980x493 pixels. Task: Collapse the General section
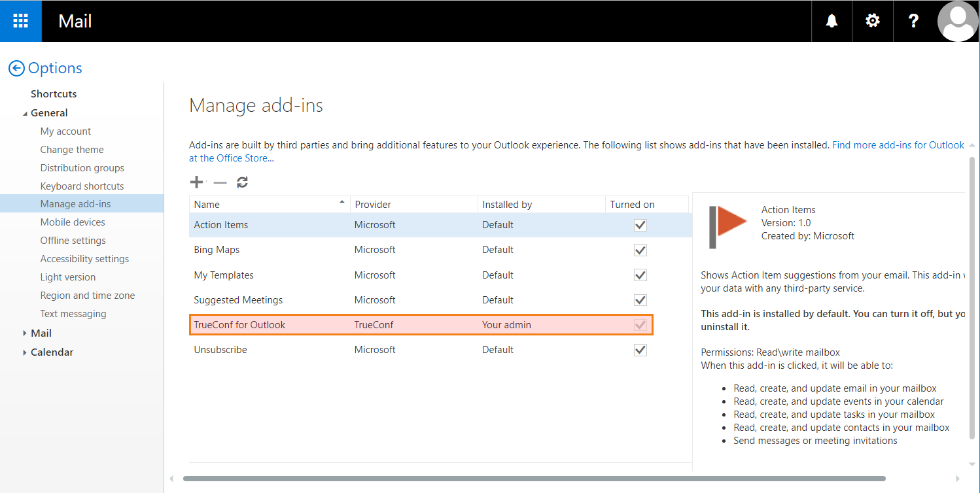[25, 113]
